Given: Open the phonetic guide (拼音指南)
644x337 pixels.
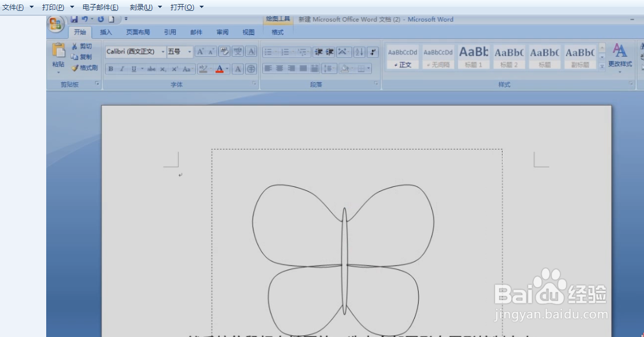Looking at the screenshot, I should click(238, 51).
